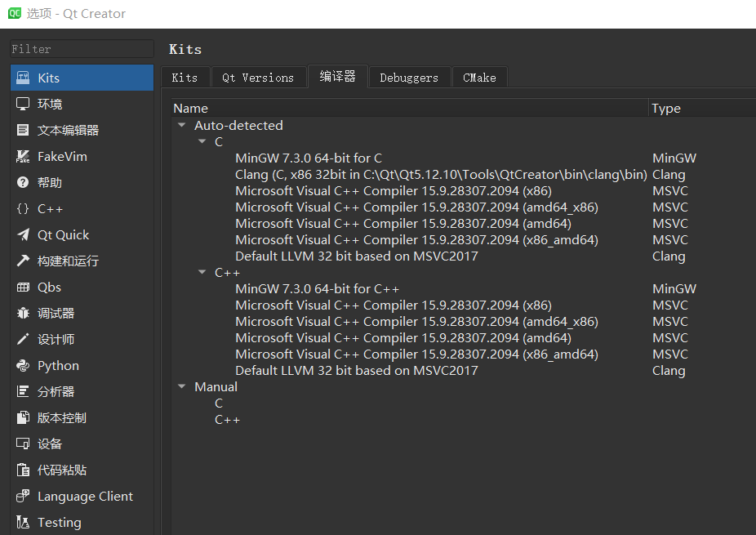Open the 帮助 question mark icon
Screen dimensions: 756x535
pos(23,182)
